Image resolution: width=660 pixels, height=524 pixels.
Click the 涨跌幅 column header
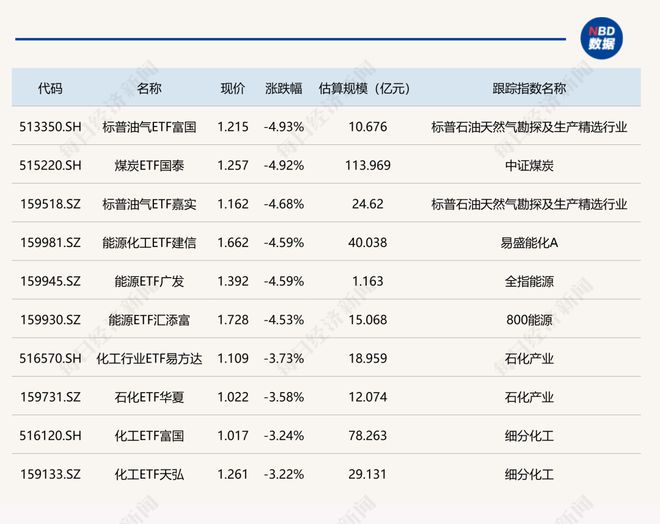click(284, 88)
